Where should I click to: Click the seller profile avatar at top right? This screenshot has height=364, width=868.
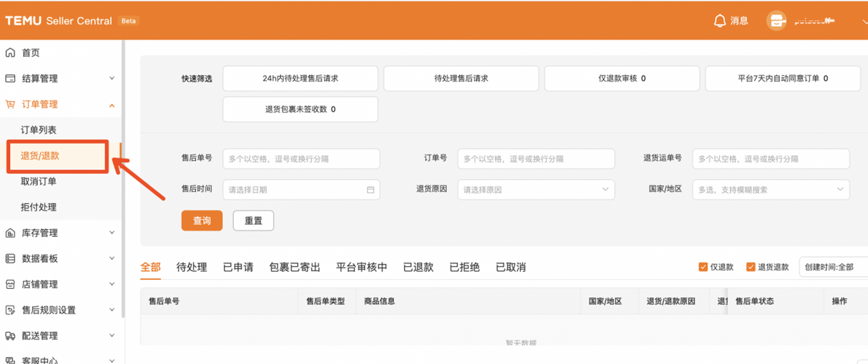tap(776, 21)
